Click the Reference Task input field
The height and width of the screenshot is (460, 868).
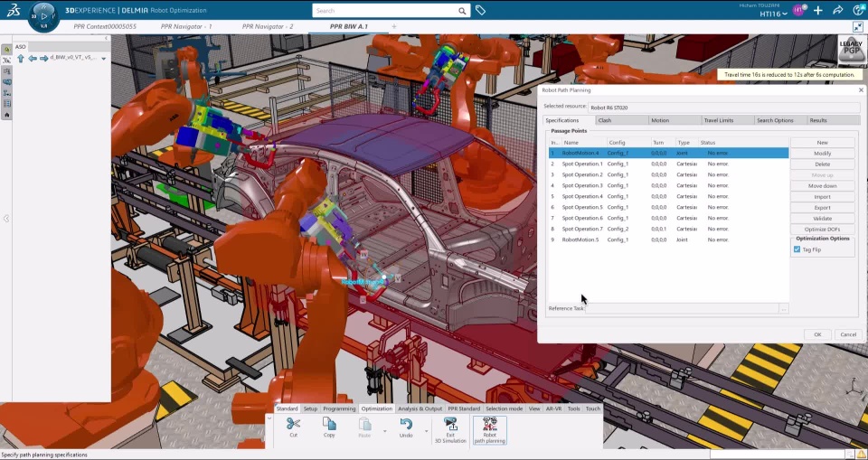pos(682,308)
